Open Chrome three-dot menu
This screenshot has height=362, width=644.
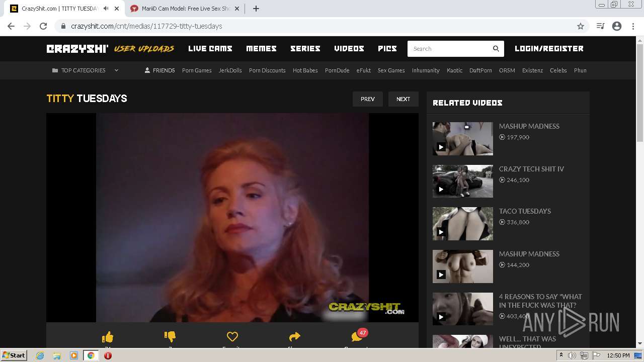coord(633,26)
